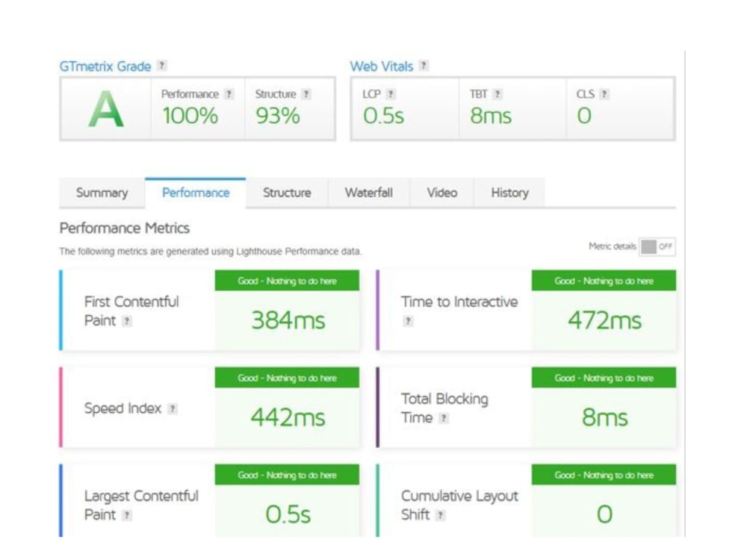Click the 442ms Speed Index value
This screenshot has width=747, height=560.
pos(288,417)
